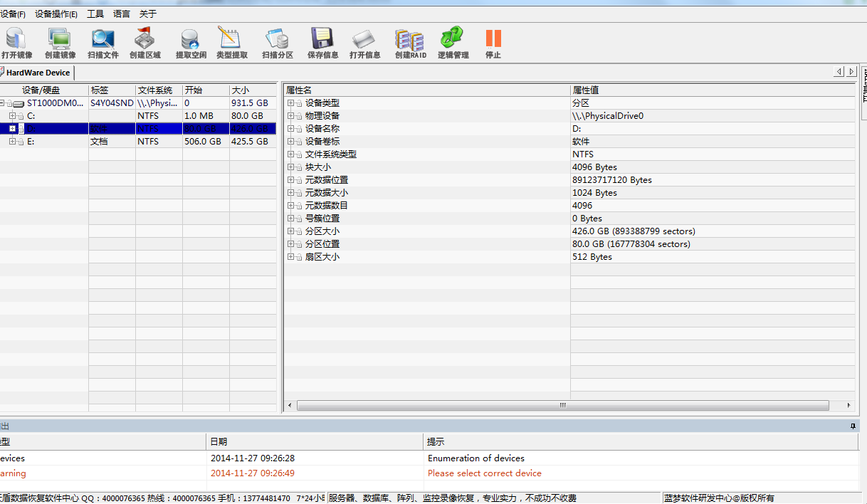867x504 pixels.
Task: Expand the C: partition tree node
Action: click(13, 116)
